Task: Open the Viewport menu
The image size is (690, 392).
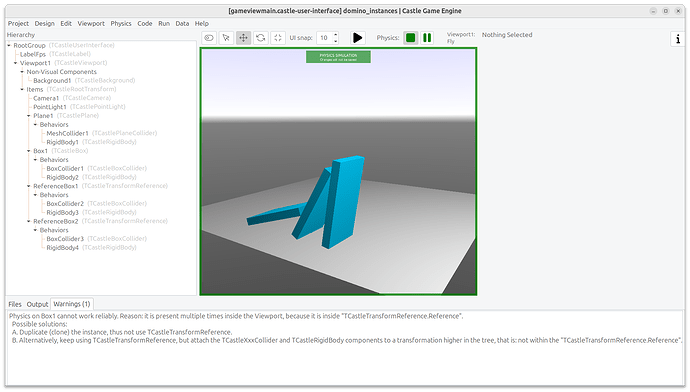Action: (91, 23)
